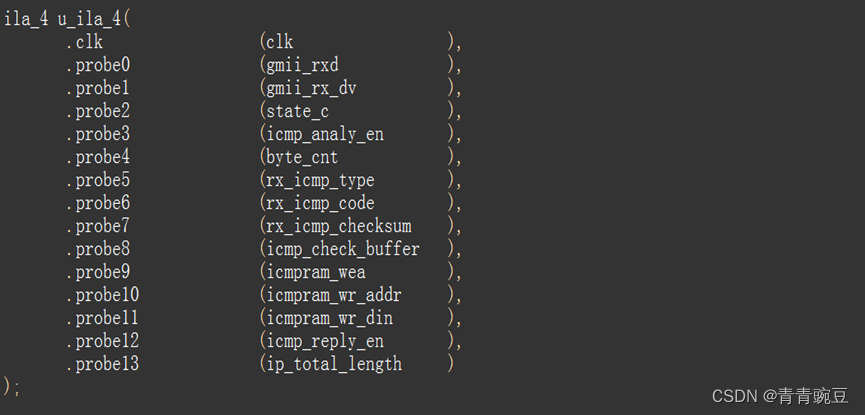Image resolution: width=865 pixels, height=415 pixels.
Task: Place cursor on .clk port name
Action: [x=84, y=42]
